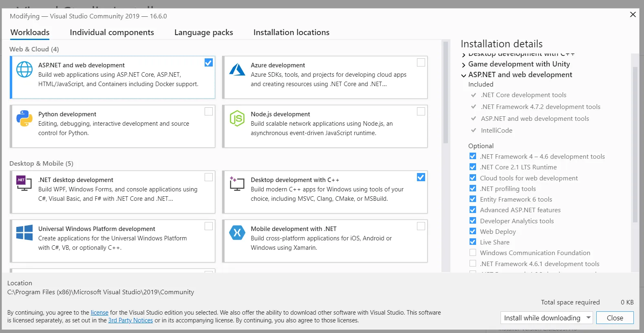Click the ASP.NET globe workload icon
Screen dimensions: 644x333
click(24, 69)
